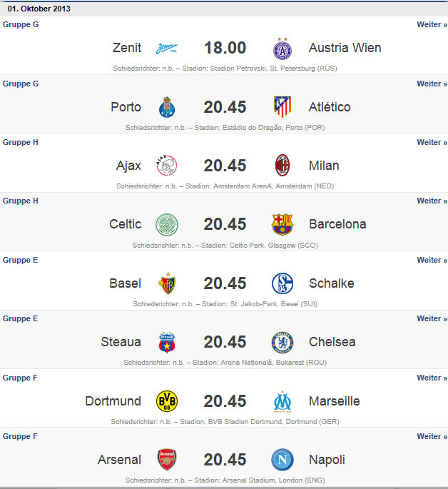The height and width of the screenshot is (489, 448).
Task: Click the Napoli club logo
Action: click(282, 459)
